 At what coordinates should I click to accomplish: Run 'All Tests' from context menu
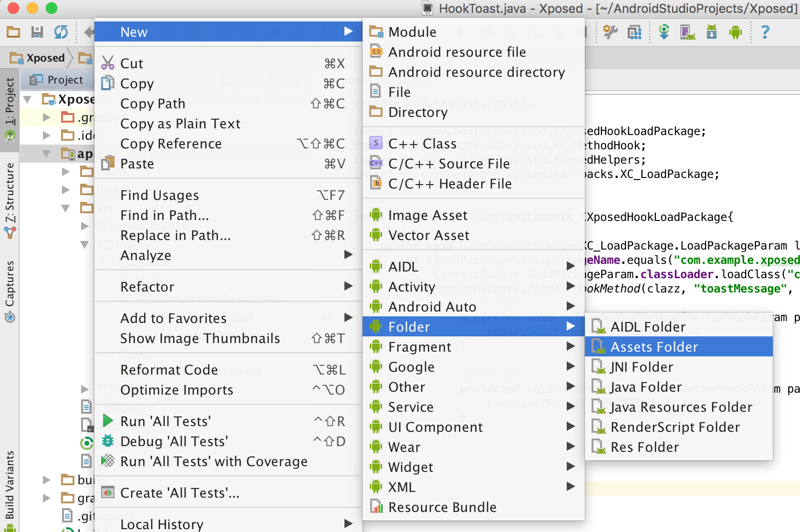[228, 421]
